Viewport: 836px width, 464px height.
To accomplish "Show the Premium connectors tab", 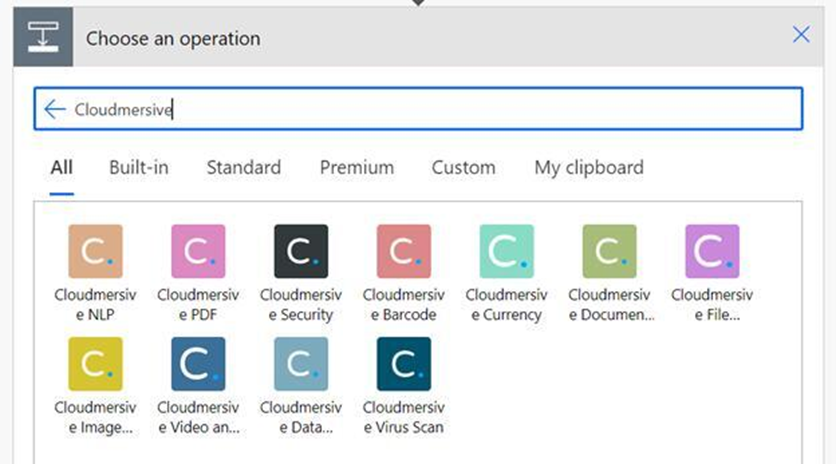I will pyautogui.click(x=357, y=167).
